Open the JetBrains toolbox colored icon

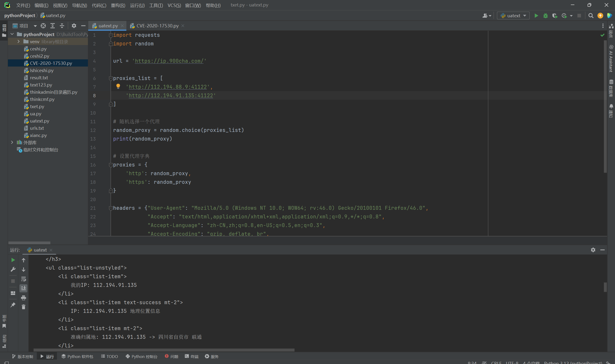tap(610, 16)
